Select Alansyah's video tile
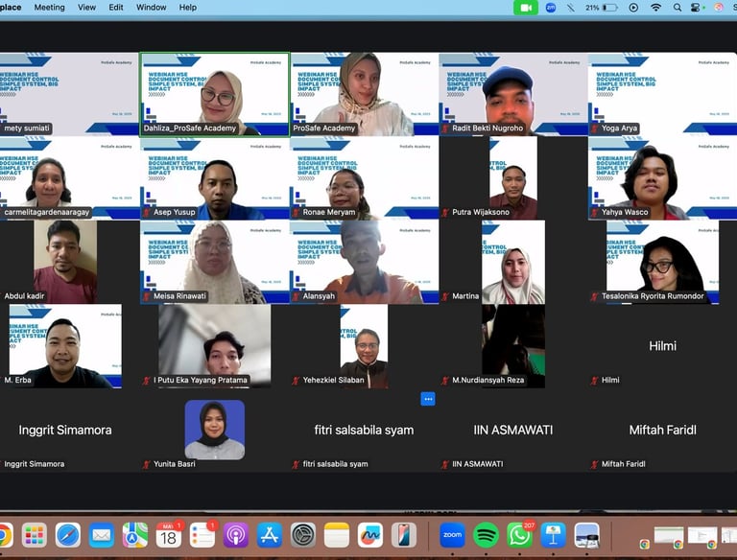Viewport: 737px width, 560px height. (365, 262)
